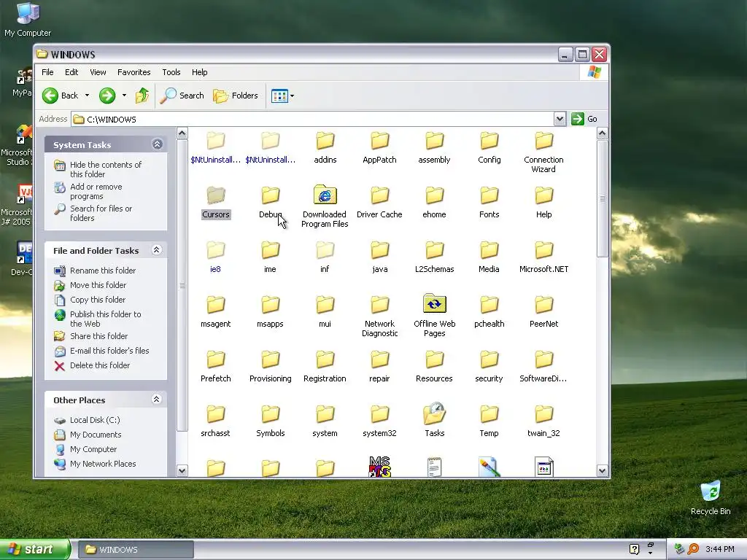This screenshot has height=560, width=747.
Task: Go up one folder level icon
Action: tap(142, 96)
